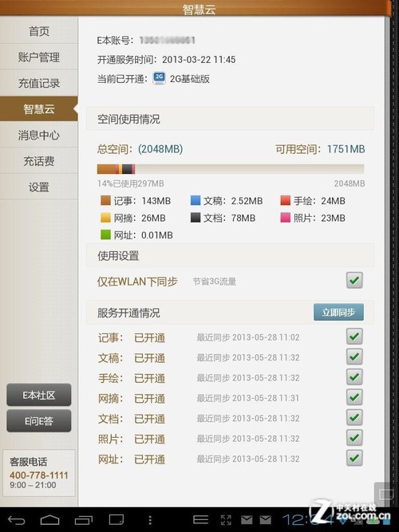Image resolution: width=399 pixels, height=532 pixels.
Task: Click the E本社区 button
Action: click(39, 395)
